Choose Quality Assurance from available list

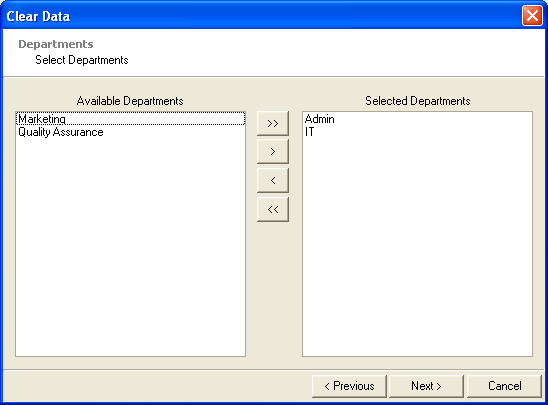coord(130,132)
